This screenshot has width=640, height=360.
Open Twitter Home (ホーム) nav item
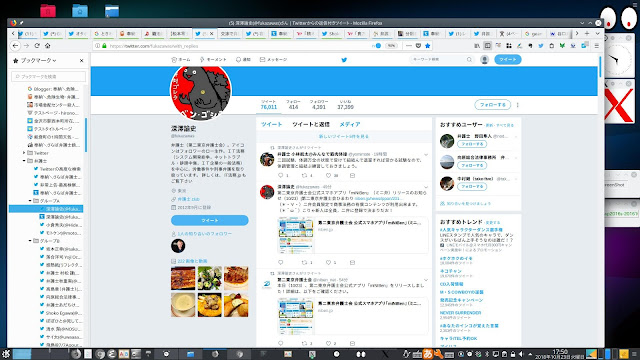[181, 60]
